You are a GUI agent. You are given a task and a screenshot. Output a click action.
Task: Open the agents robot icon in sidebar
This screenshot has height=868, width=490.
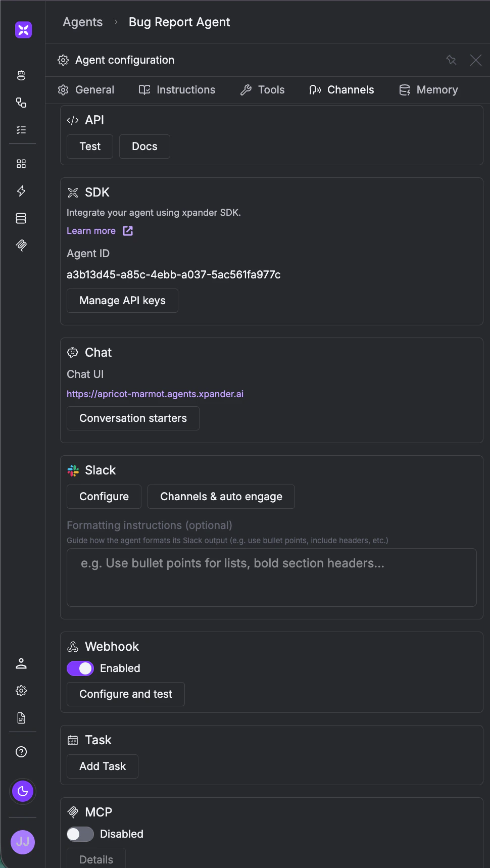21,75
